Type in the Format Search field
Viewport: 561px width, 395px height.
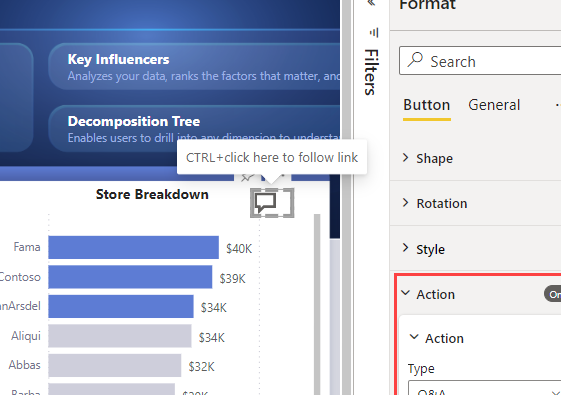pos(480,60)
